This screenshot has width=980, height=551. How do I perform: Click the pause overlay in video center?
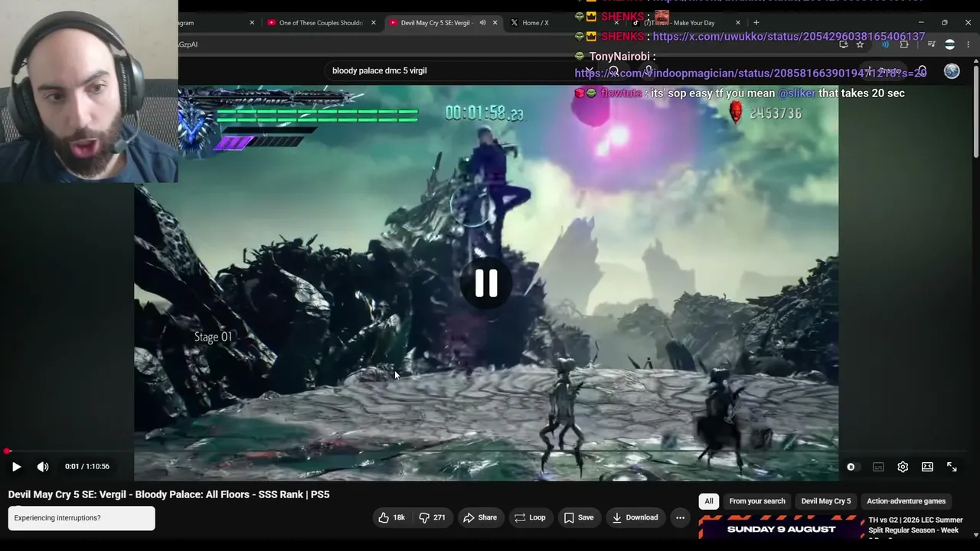[x=486, y=283]
